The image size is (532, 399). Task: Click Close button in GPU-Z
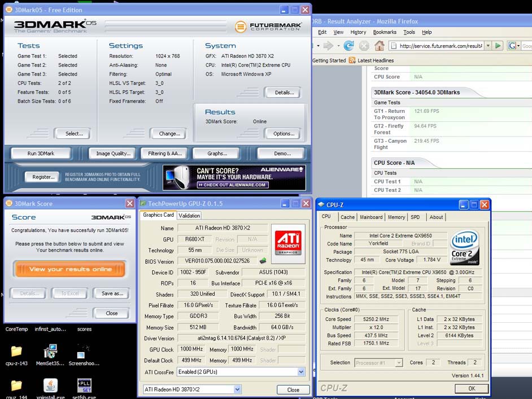(293, 389)
